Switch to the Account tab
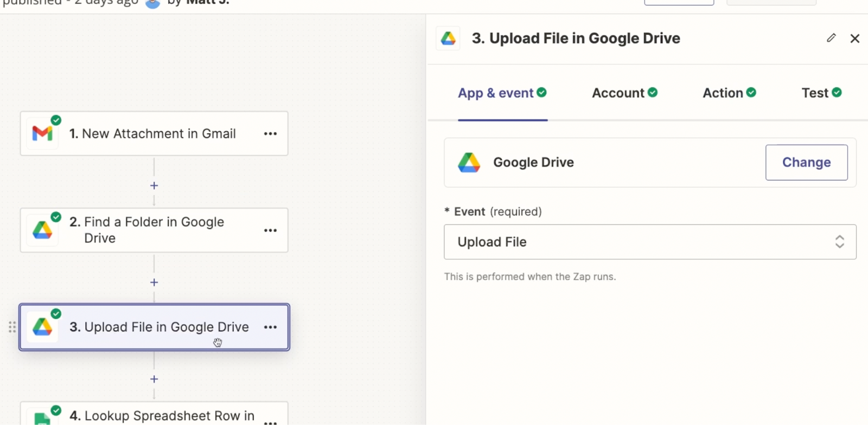 [625, 93]
